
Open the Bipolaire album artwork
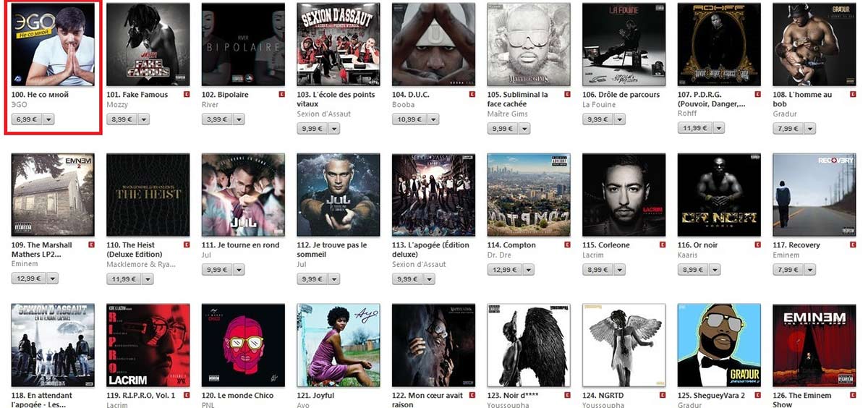243,44
